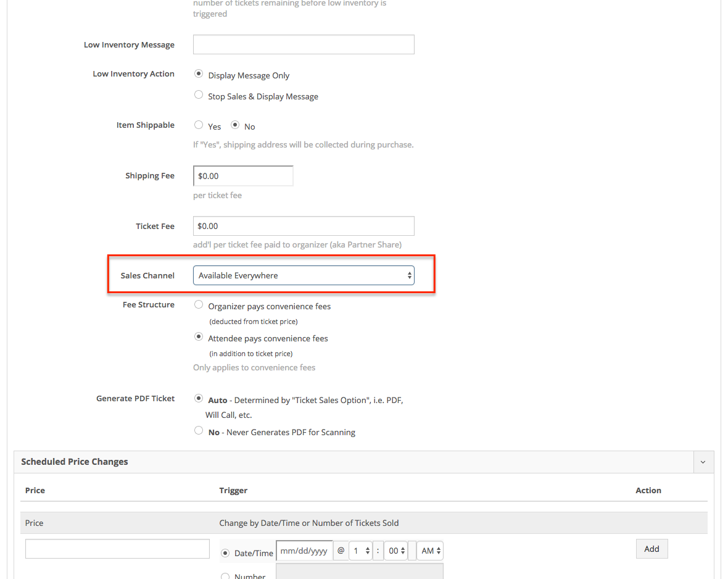
Task: Select Display Message Only radio option
Action: click(199, 73)
